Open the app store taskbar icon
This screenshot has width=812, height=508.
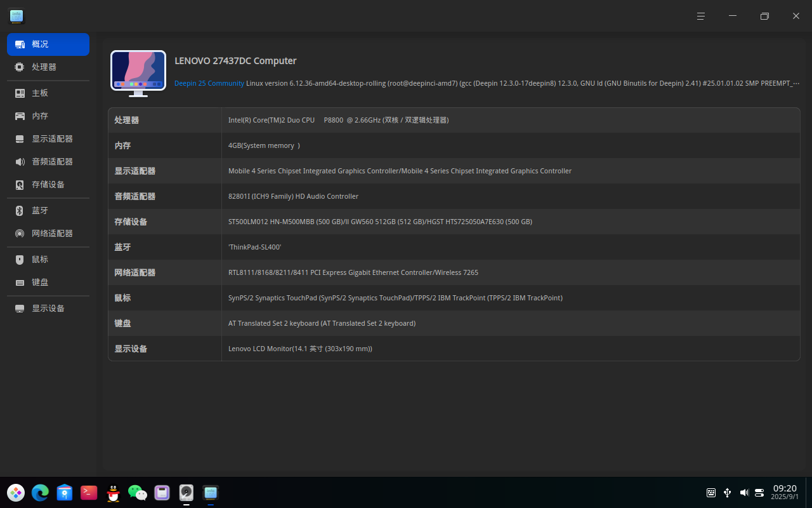[x=65, y=492]
